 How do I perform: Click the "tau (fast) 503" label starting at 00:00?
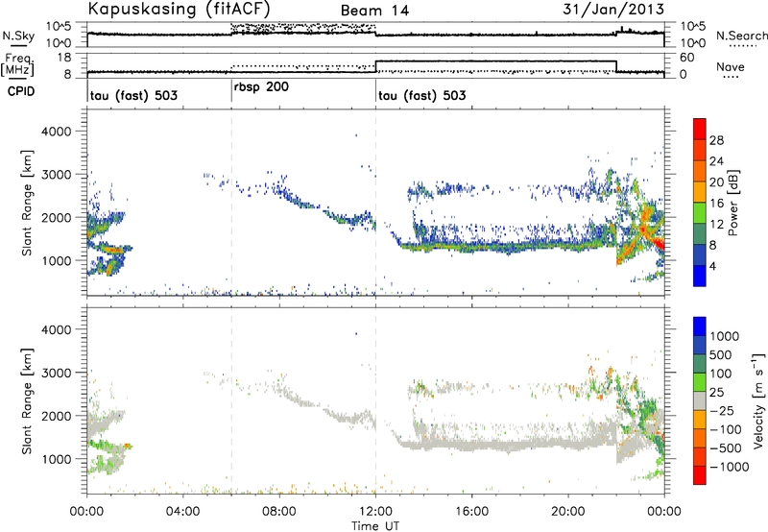133,95
